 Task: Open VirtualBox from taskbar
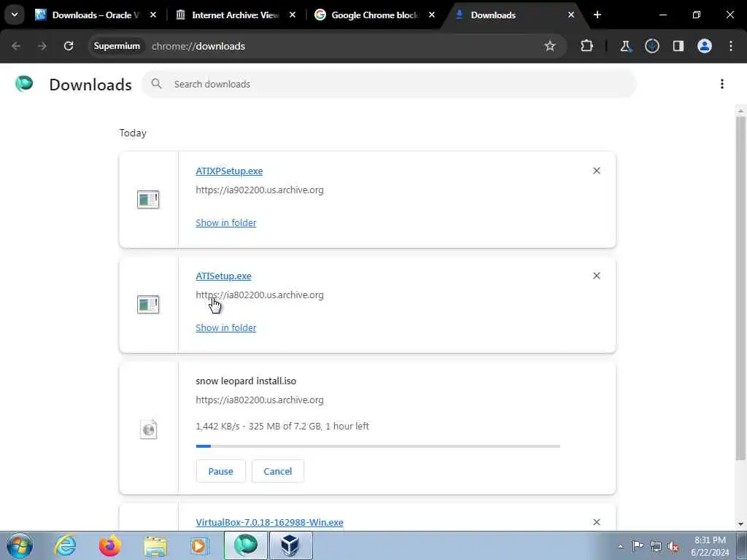pyautogui.click(x=290, y=545)
